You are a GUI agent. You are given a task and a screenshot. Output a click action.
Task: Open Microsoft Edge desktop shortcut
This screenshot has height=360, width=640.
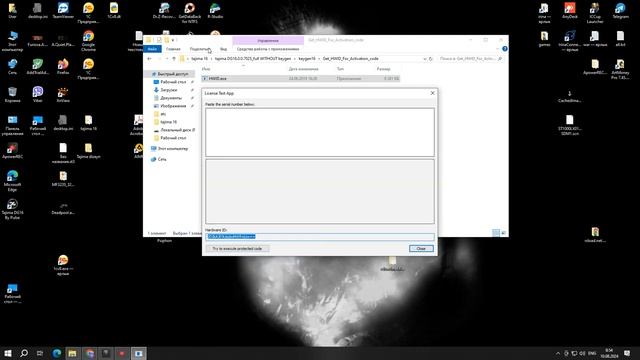12,181
